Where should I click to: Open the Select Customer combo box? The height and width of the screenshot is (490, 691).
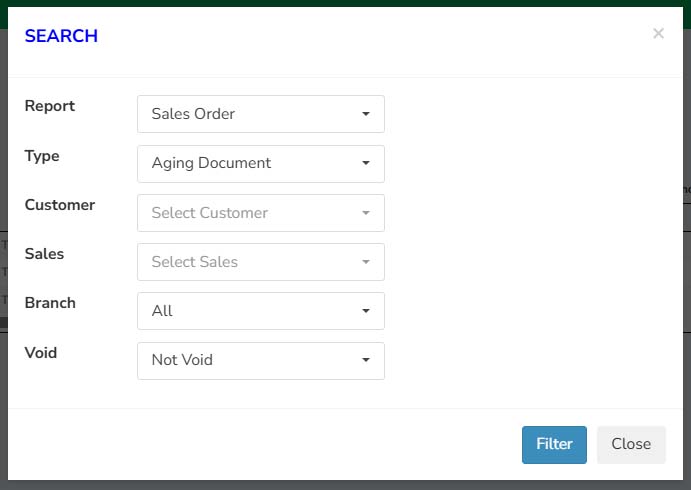pos(261,213)
